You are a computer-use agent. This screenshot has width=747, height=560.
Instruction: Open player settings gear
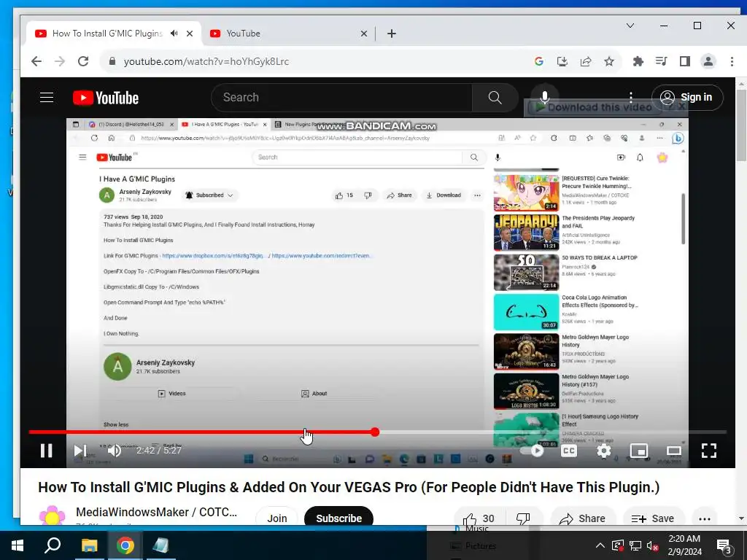603,451
